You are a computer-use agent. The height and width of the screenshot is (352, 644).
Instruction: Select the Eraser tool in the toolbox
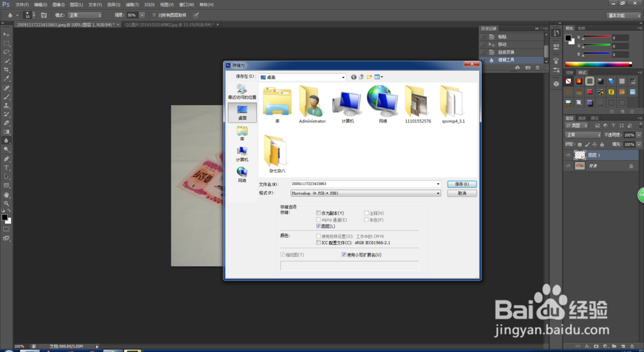point(6,123)
